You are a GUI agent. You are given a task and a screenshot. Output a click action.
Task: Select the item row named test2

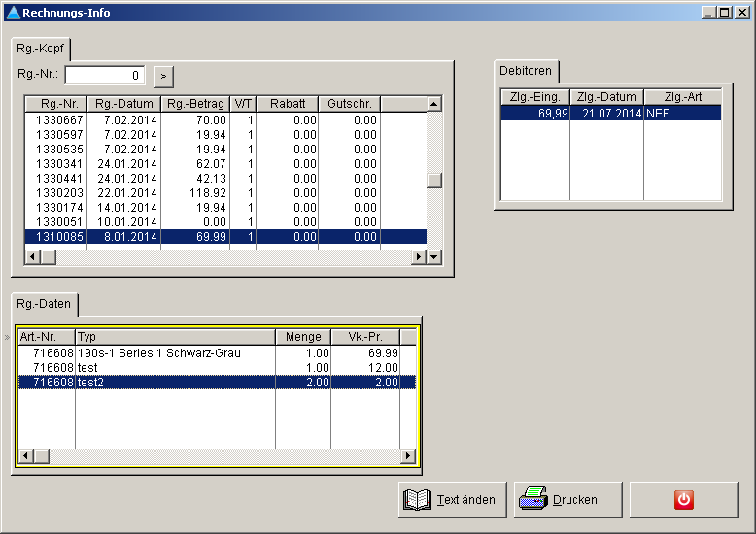click(217, 383)
